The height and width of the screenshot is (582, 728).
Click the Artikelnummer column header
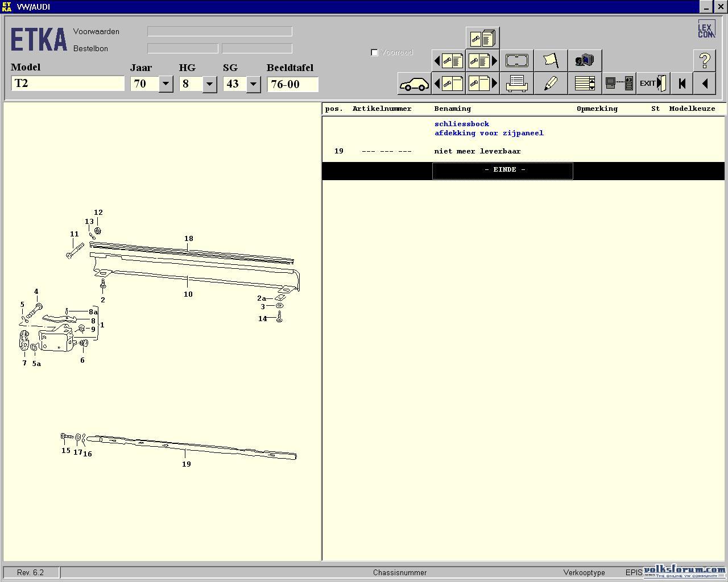pyautogui.click(x=382, y=109)
